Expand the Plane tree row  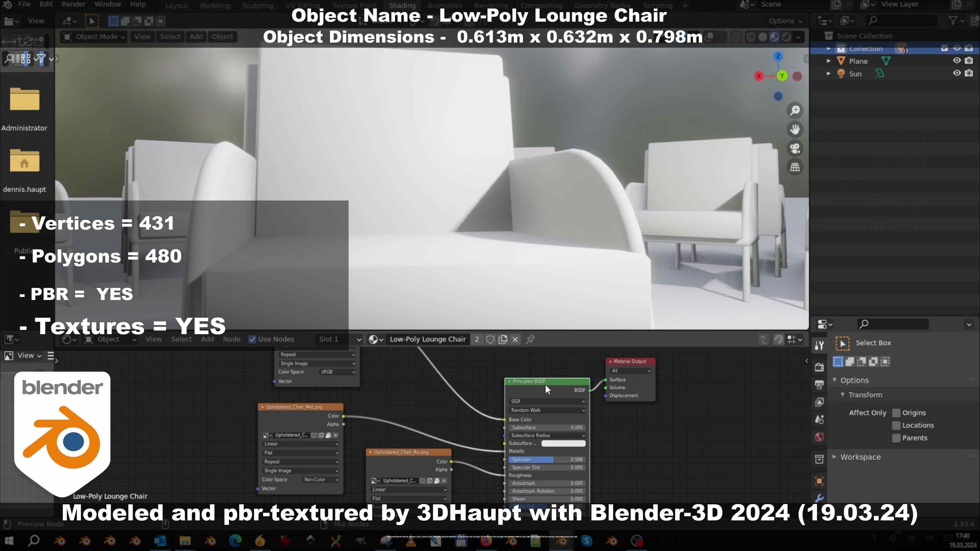click(829, 61)
